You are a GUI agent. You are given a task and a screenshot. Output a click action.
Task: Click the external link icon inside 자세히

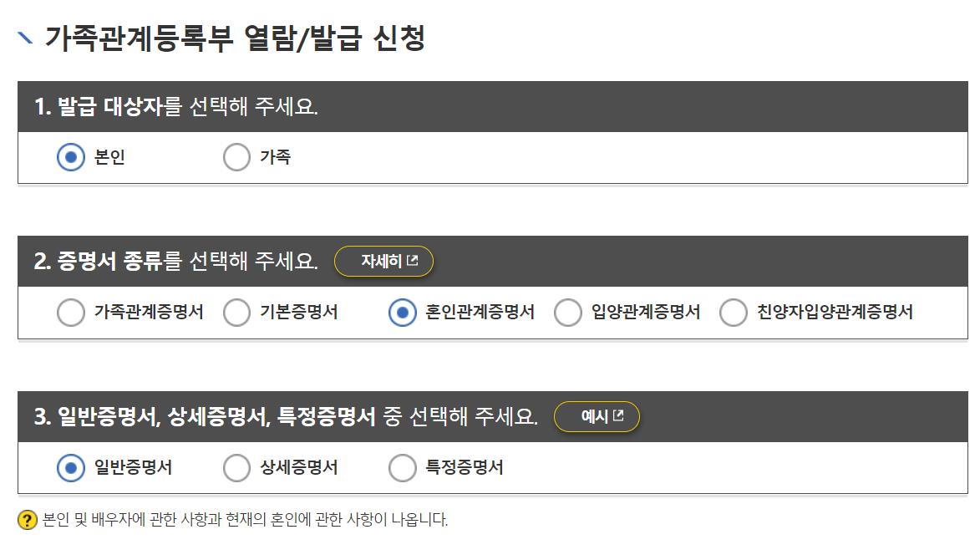pos(411,261)
